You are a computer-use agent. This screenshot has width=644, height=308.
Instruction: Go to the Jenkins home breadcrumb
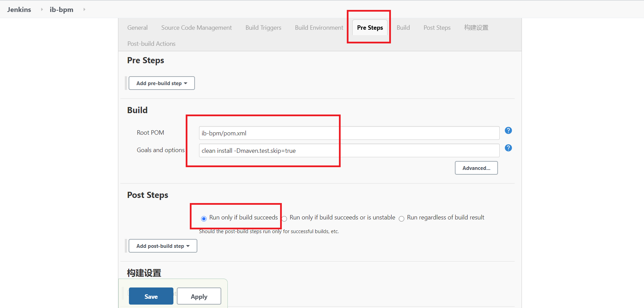[x=19, y=10]
